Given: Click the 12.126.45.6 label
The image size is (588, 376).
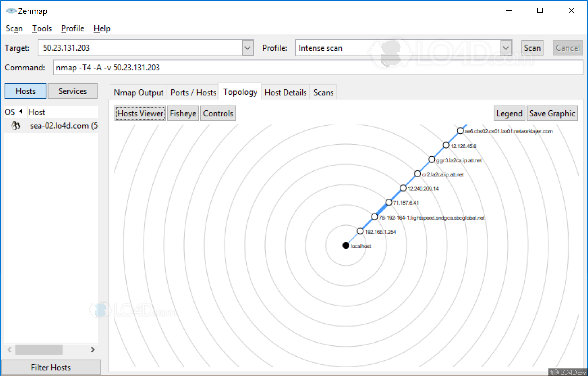Looking at the screenshot, I should [463, 146].
